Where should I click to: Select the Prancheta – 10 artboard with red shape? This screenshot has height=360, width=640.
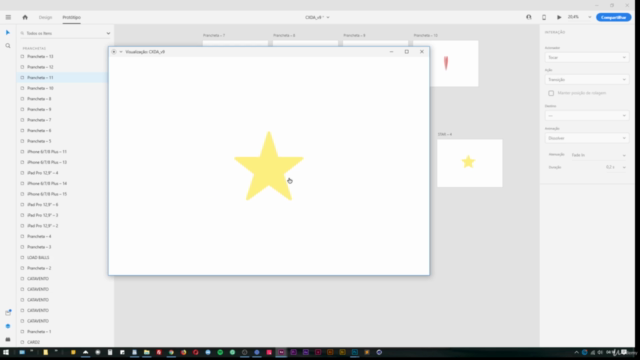coord(454,63)
